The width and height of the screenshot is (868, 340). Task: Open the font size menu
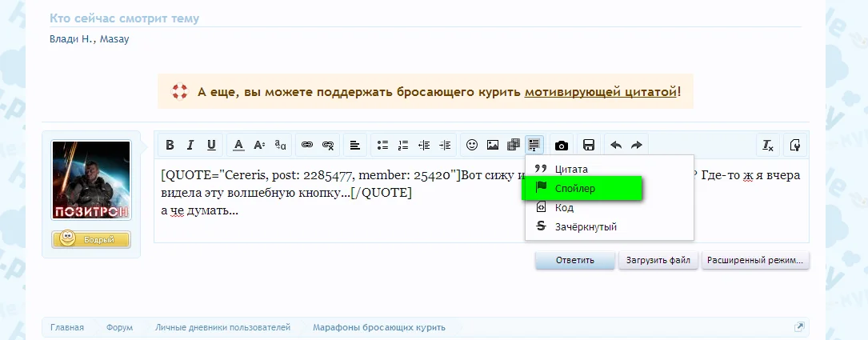(259, 145)
